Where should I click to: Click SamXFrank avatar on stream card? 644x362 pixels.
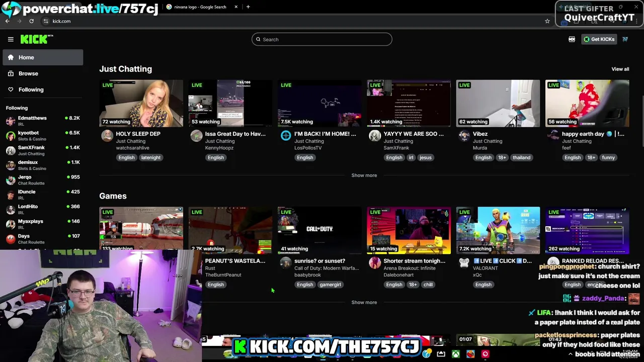coord(375,136)
